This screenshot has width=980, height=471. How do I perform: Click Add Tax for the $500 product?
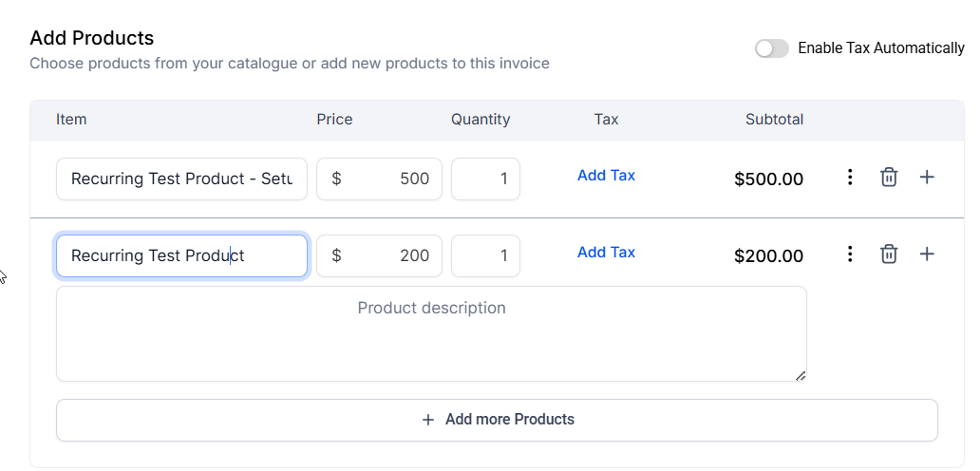click(606, 176)
